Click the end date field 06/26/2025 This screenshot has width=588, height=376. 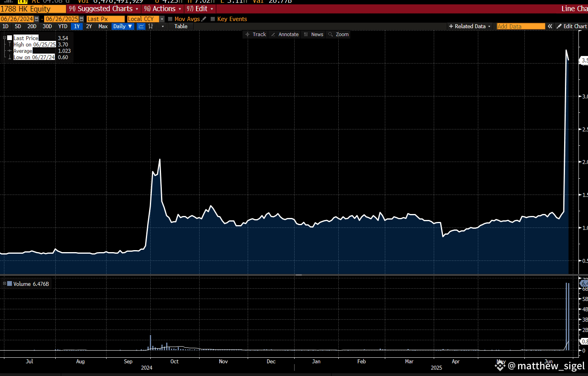[x=62, y=19]
